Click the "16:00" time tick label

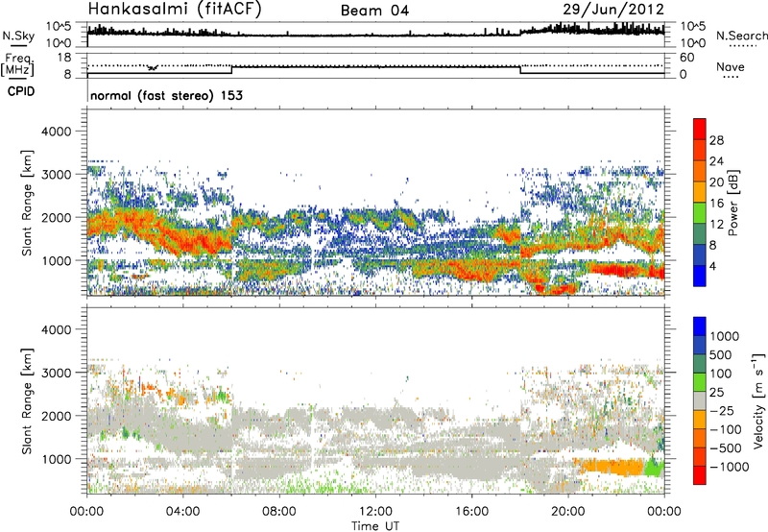(471, 512)
